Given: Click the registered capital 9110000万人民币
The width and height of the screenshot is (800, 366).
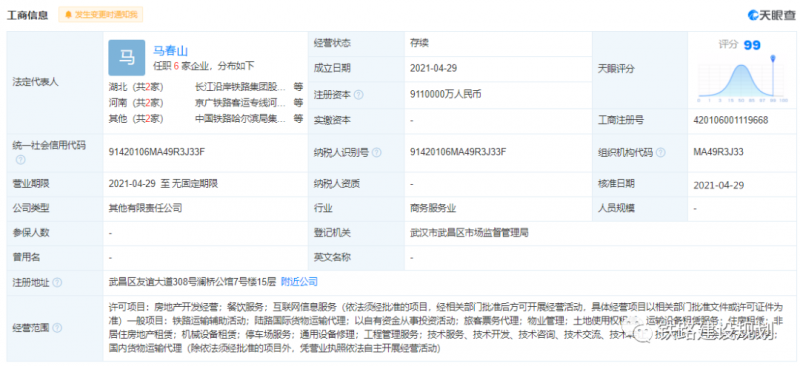Looking at the screenshot, I should pyautogui.click(x=445, y=94).
